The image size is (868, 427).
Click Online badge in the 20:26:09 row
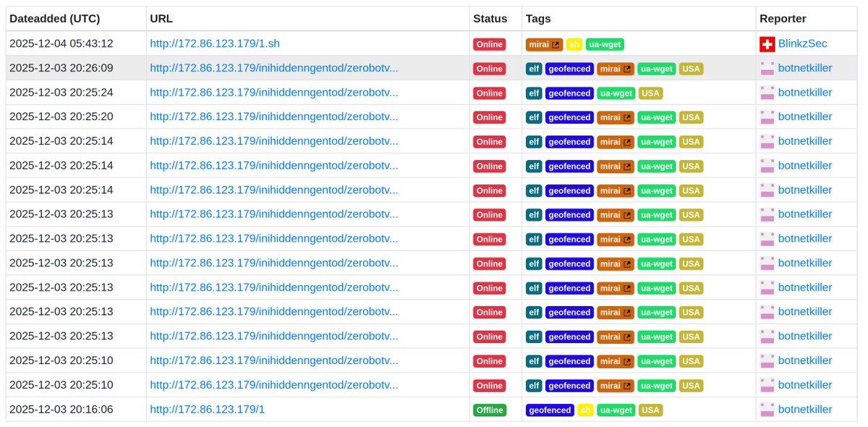pos(490,69)
